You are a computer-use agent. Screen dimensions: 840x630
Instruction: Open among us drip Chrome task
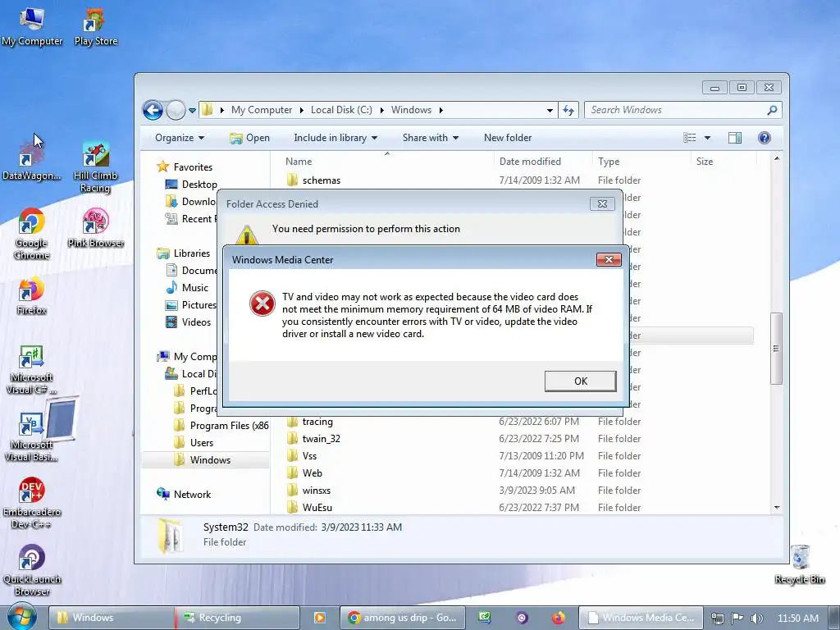click(x=402, y=618)
